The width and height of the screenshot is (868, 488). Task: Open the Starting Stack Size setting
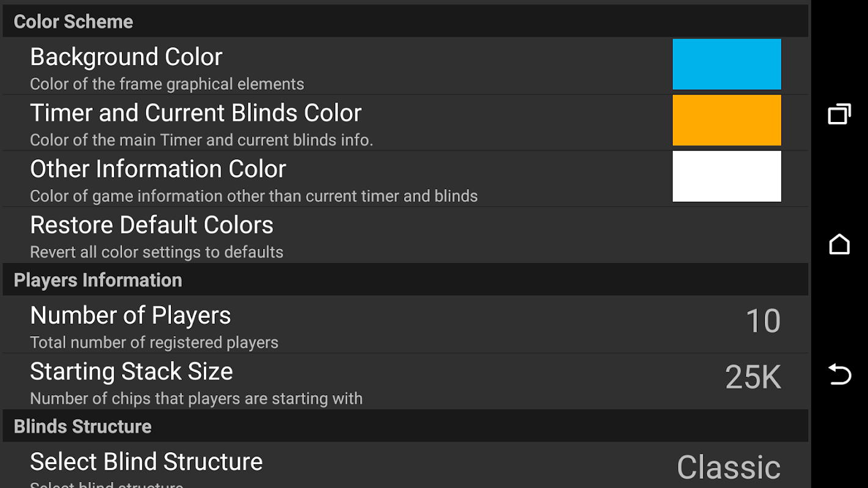131,372
